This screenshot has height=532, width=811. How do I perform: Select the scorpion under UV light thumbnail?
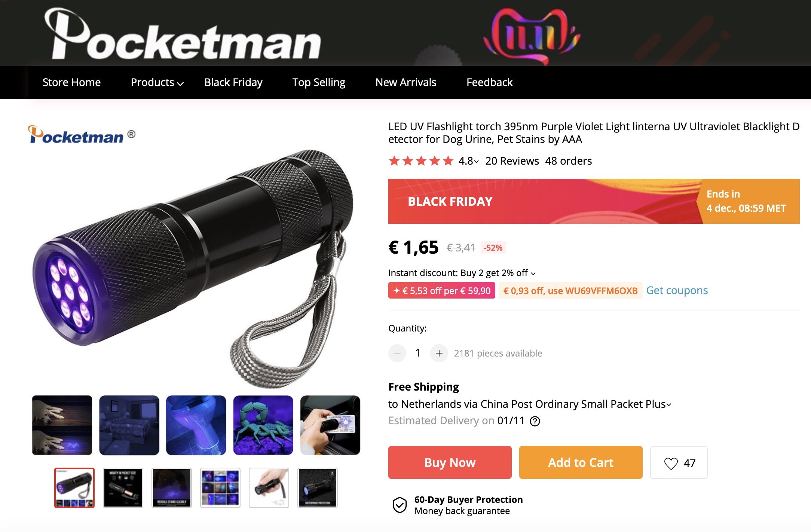(x=263, y=425)
